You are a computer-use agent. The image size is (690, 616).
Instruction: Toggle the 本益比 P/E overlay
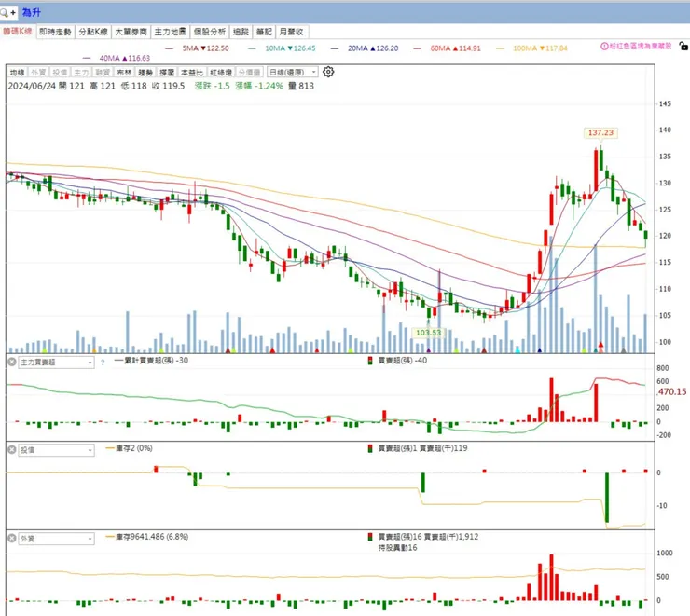coord(192,72)
